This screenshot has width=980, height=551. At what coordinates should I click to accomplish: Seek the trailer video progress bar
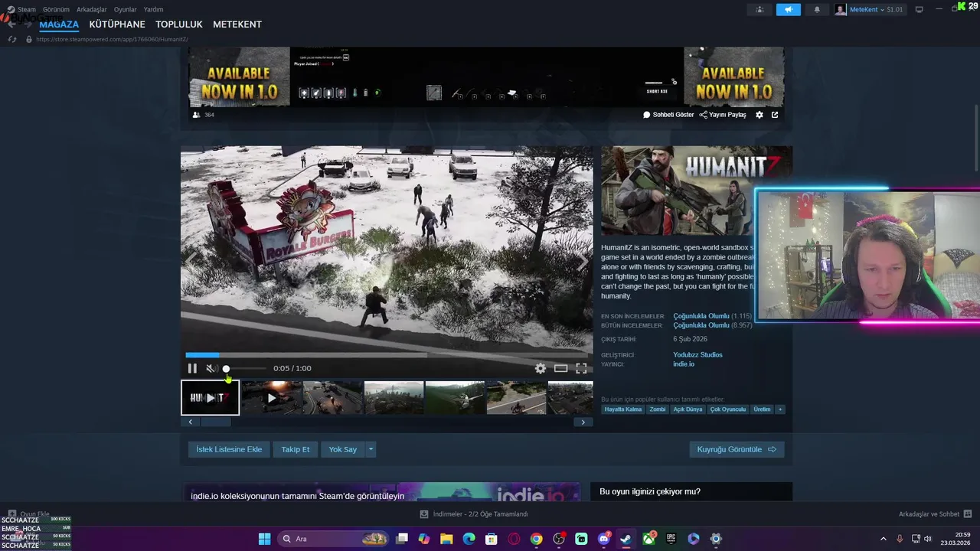tap(387, 355)
